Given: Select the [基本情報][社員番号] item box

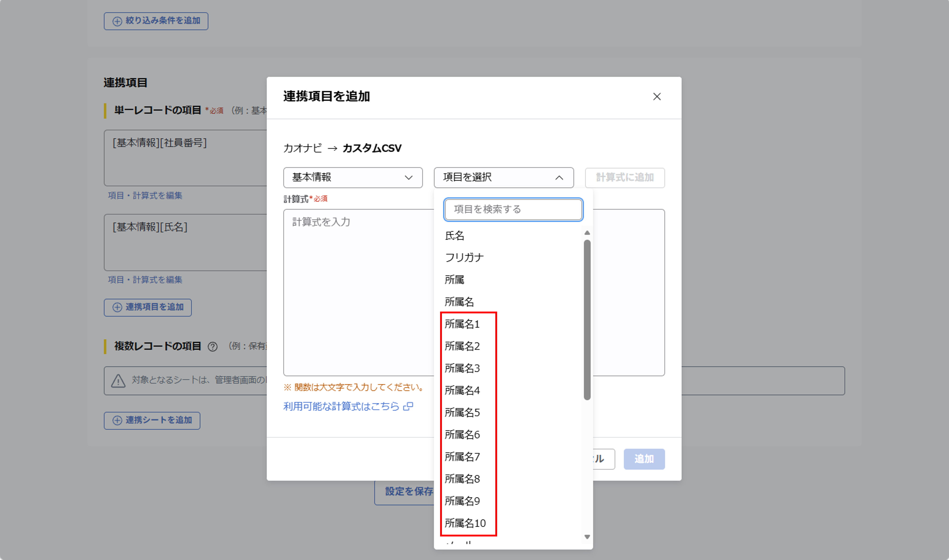Looking at the screenshot, I should 185,158.
